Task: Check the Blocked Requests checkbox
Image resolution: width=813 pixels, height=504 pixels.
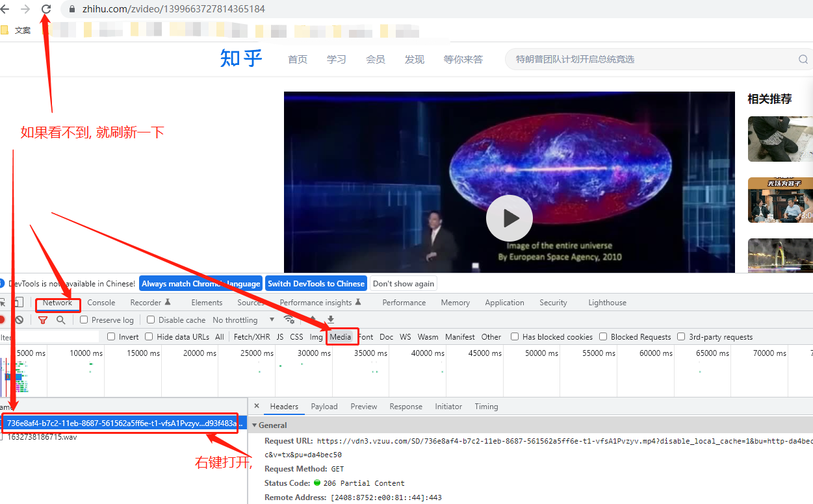Action: coord(603,336)
